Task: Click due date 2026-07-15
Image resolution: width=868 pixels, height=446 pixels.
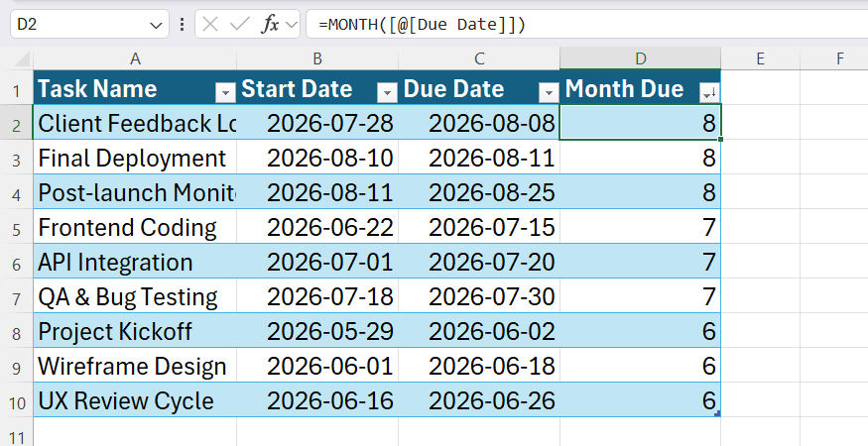Action: (x=479, y=226)
